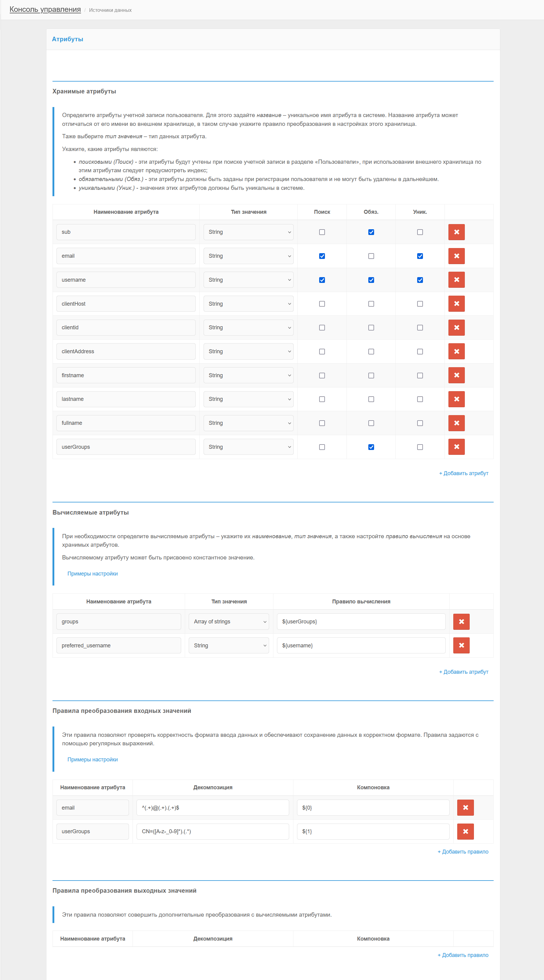Uncheck required for the username attribute
The height and width of the screenshot is (980, 544).
point(371,280)
